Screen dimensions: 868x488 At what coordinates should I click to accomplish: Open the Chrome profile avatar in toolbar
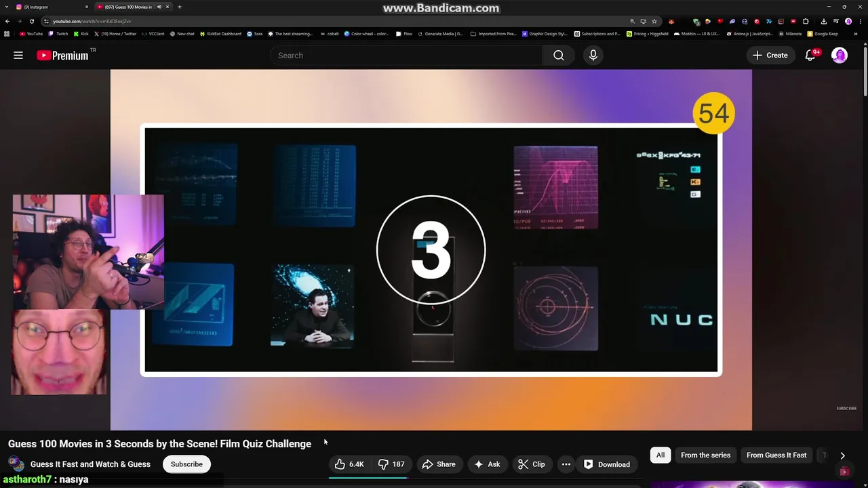(848, 21)
